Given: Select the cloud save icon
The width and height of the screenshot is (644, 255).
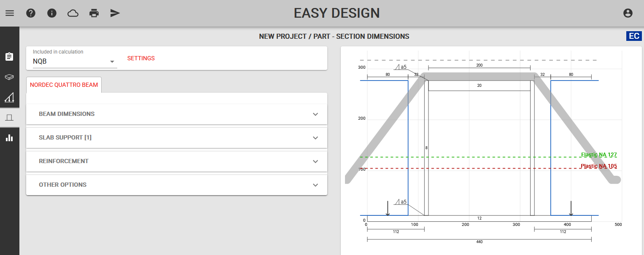Looking at the screenshot, I should pyautogui.click(x=73, y=13).
